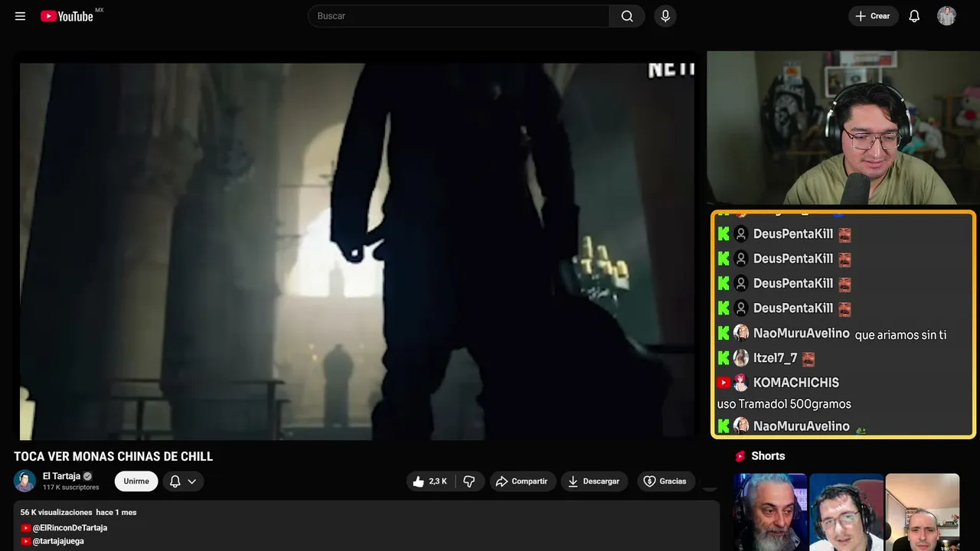Open the El Tartaja channel name link
The image size is (980, 551).
61,476
